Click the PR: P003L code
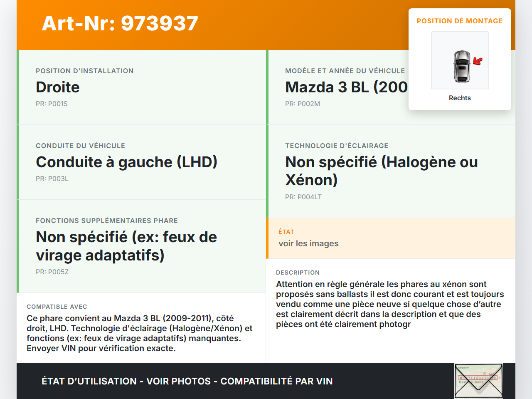The width and height of the screenshot is (532, 399). [x=52, y=178]
